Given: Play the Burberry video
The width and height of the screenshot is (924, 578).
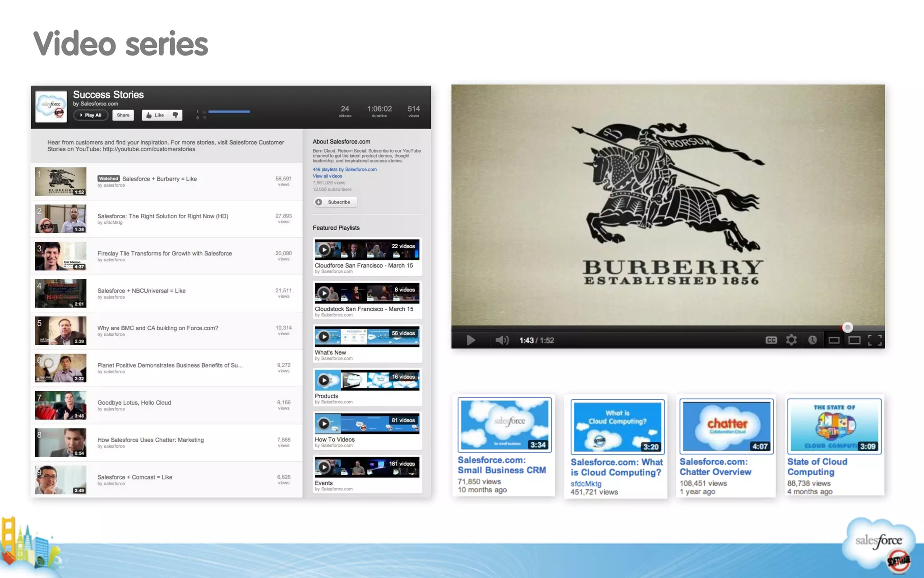Looking at the screenshot, I should 471,340.
